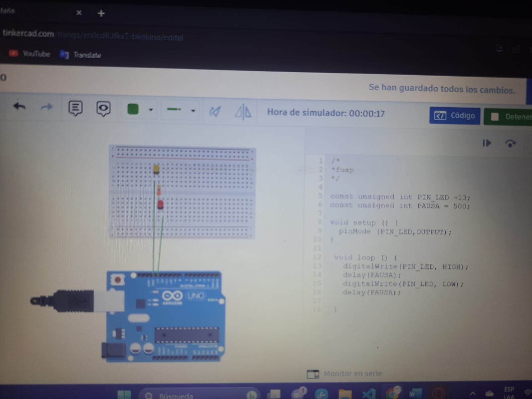Click the debugger step-over icon
Viewport: 532px width, 399px height.
[x=510, y=144]
